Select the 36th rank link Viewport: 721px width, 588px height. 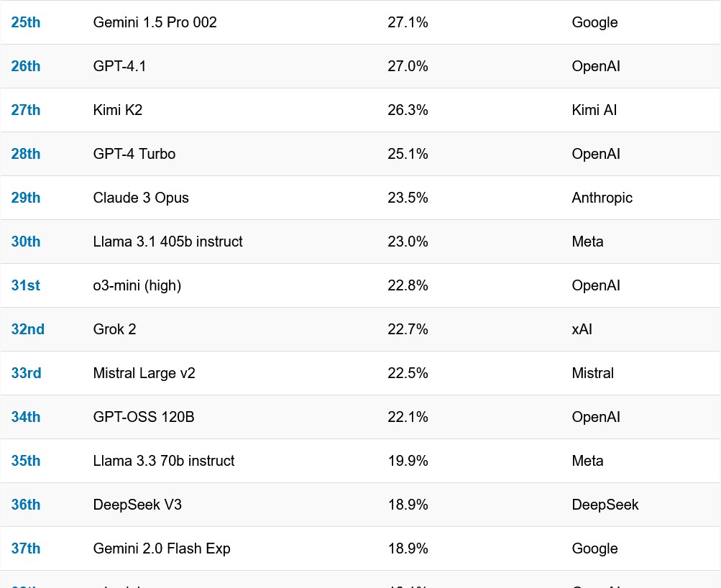(x=26, y=505)
